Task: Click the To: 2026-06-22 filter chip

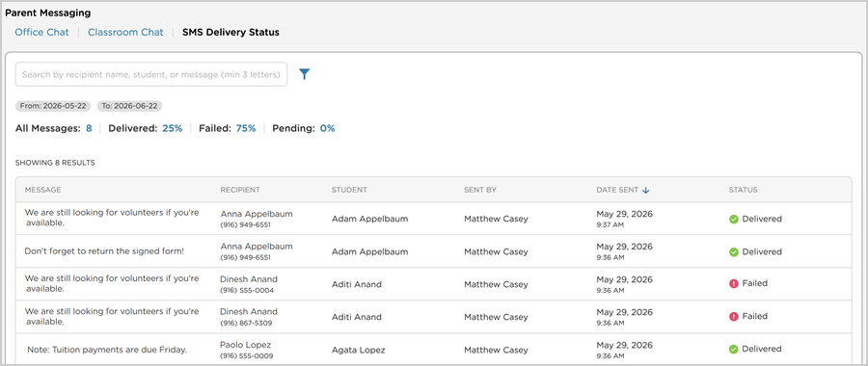Action: 129,106
